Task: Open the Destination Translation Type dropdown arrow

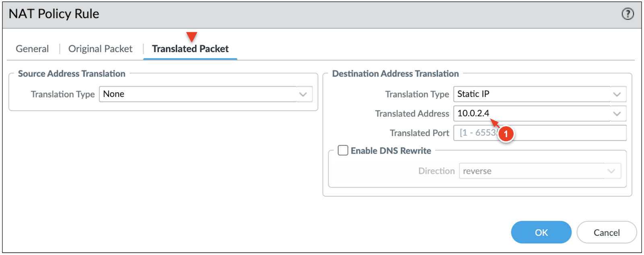Action: pos(617,95)
